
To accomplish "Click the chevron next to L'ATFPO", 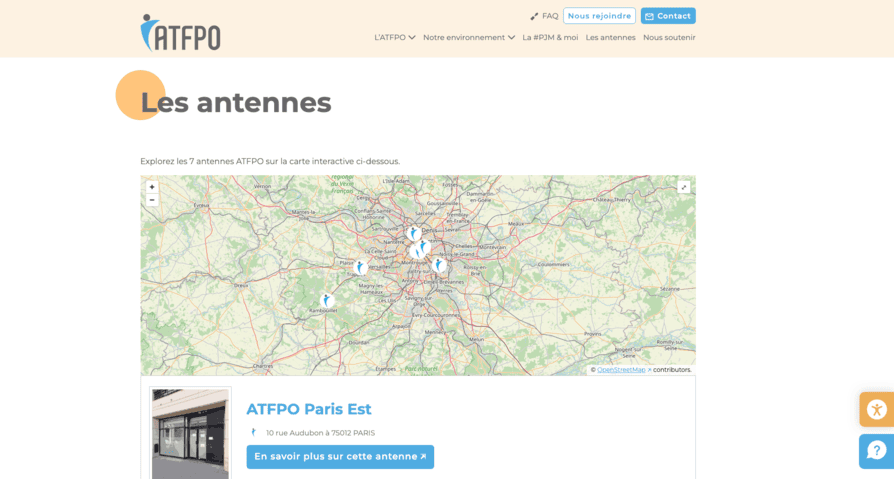I will coord(412,38).
